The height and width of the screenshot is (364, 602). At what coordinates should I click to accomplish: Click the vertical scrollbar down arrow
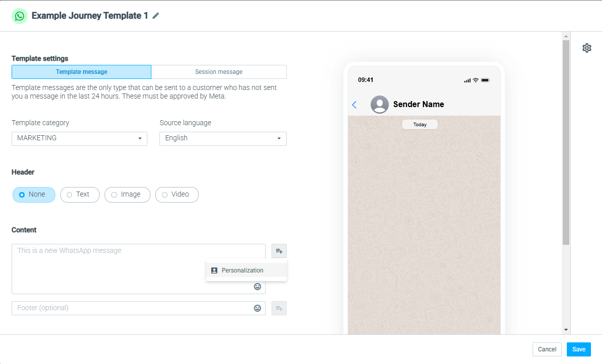pyautogui.click(x=566, y=330)
